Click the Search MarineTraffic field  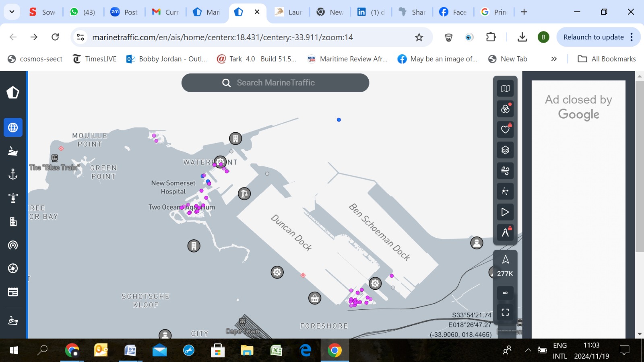point(275,83)
